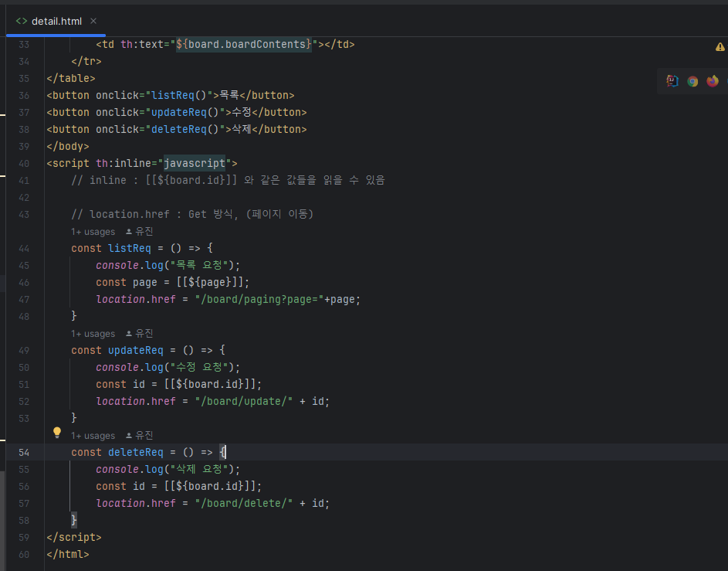Click the closing </tr> tag on line 34
Viewport: 728px width, 571px height.
click(x=86, y=61)
